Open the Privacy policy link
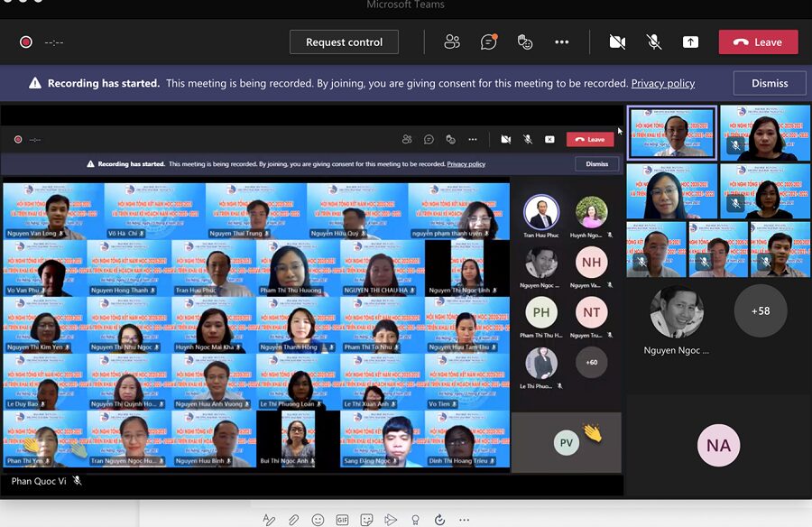Image resolution: width=812 pixels, height=527 pixels. point(662,83)
